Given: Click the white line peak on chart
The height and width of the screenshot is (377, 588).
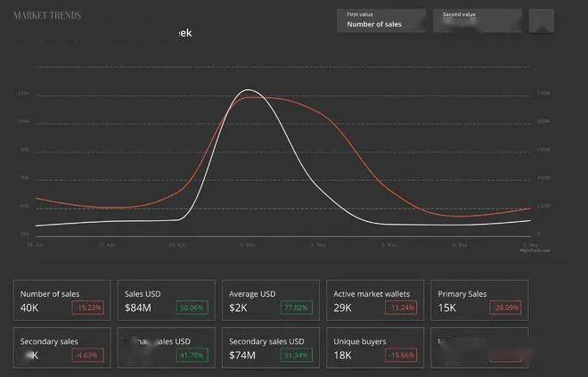Looking at the screenshot, I should (249, 90).
